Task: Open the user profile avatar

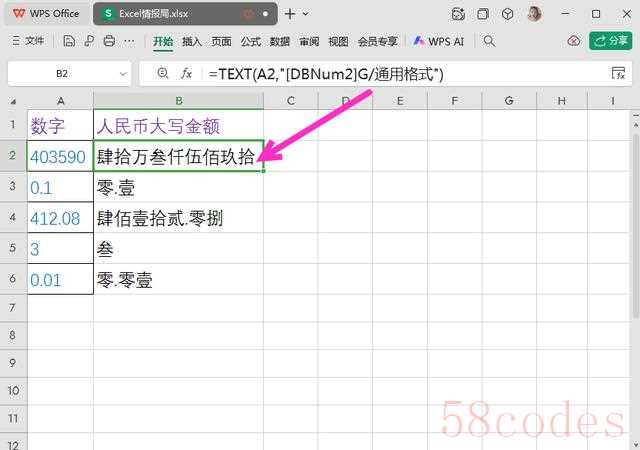Action: pyautogui.click(x=535, y=14)
